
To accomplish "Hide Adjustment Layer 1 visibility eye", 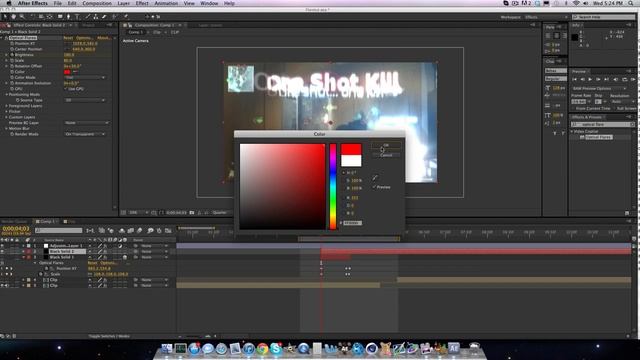I will 2,246.
